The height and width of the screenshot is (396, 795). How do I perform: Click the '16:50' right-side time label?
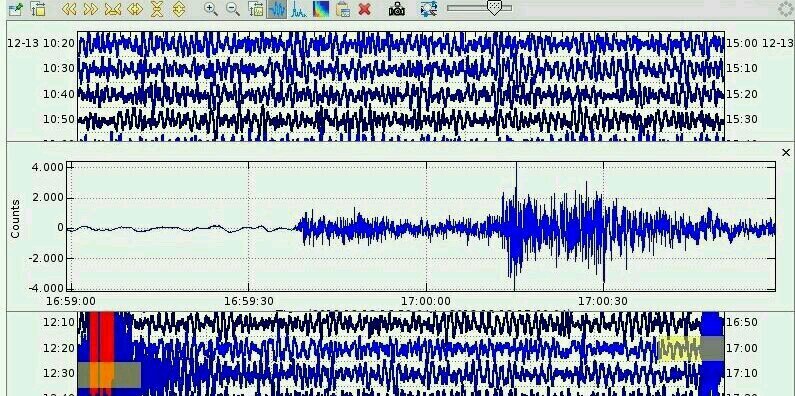[x=741, y=322]
